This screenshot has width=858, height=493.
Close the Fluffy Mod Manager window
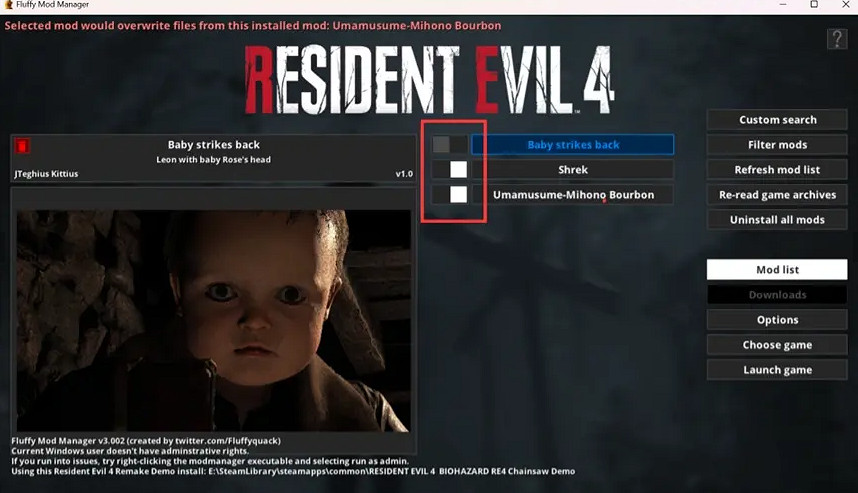click(x=845, y=4)
